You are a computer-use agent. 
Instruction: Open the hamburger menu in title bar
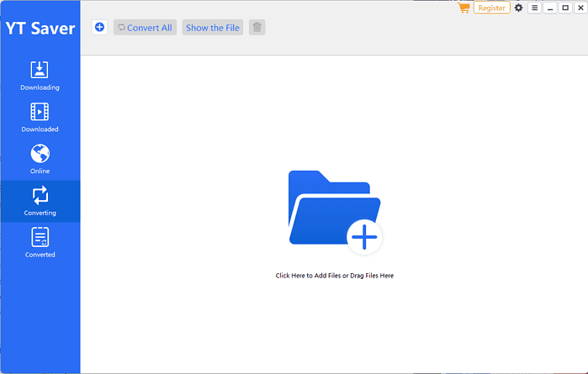pos(534,8)
